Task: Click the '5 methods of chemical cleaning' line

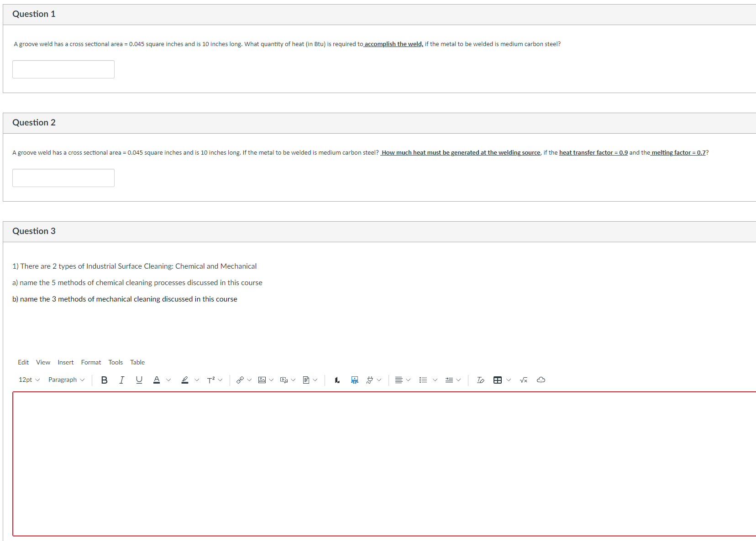Action: 137,283
